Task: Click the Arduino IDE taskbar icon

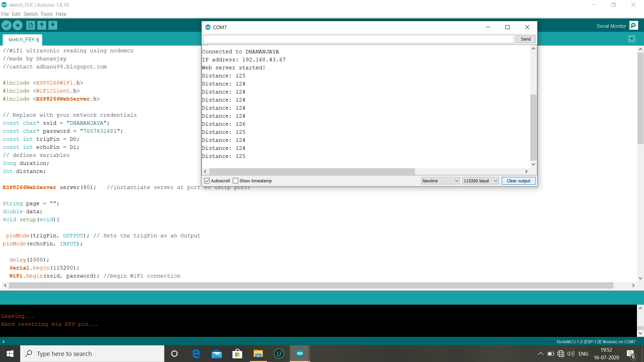Action: pyautogui.click(x=300, y=354)
